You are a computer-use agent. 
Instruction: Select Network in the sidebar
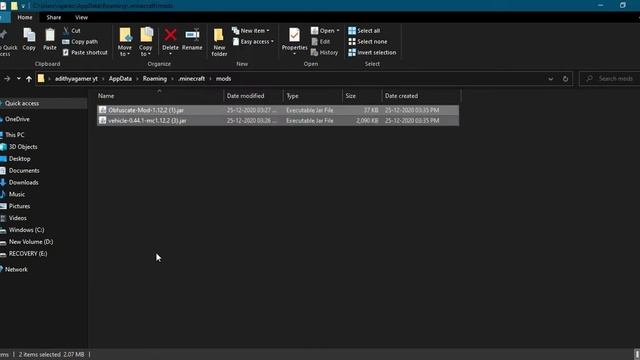16,269
